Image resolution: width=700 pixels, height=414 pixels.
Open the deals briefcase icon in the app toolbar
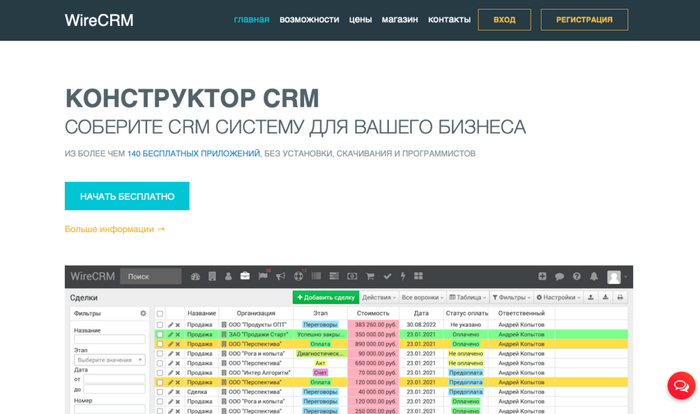coord(245,276)
